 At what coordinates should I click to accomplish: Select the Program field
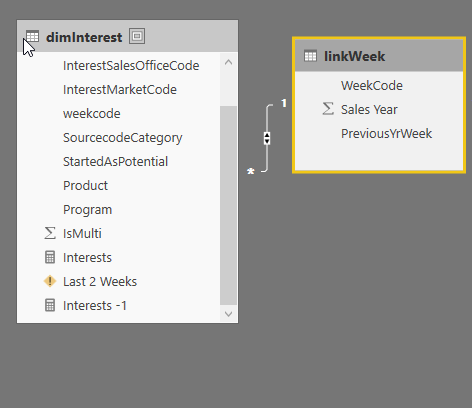coord(87,210)
